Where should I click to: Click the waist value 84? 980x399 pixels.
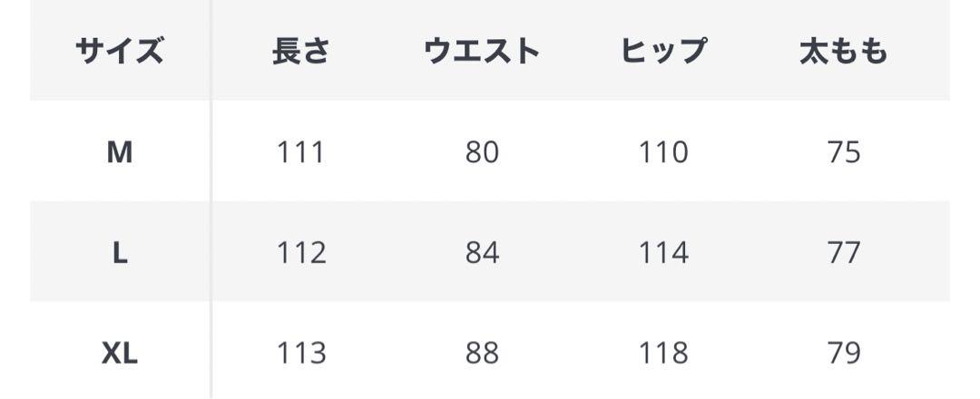click(x=482, y=252)
